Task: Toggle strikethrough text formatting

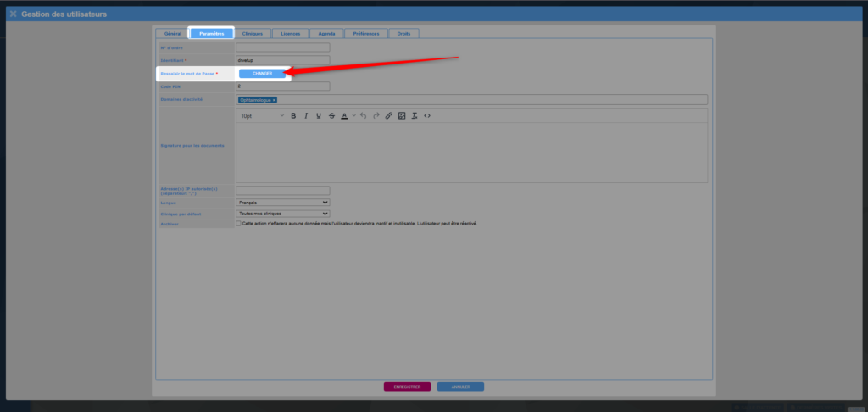Action: pyautogui.click(x=331, y=115)
